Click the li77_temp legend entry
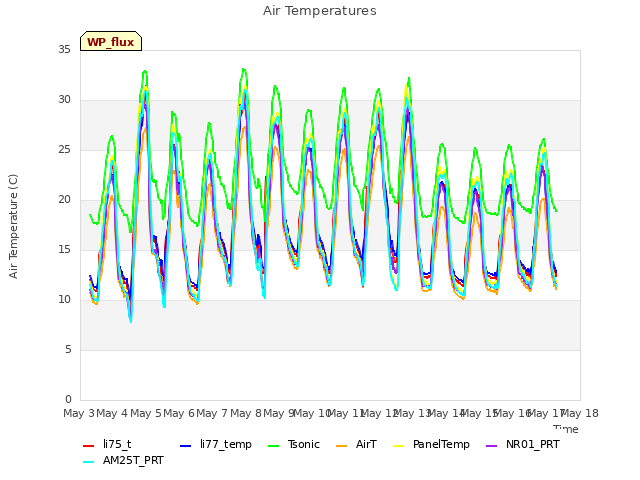640x480 pixels. [216, 444]
